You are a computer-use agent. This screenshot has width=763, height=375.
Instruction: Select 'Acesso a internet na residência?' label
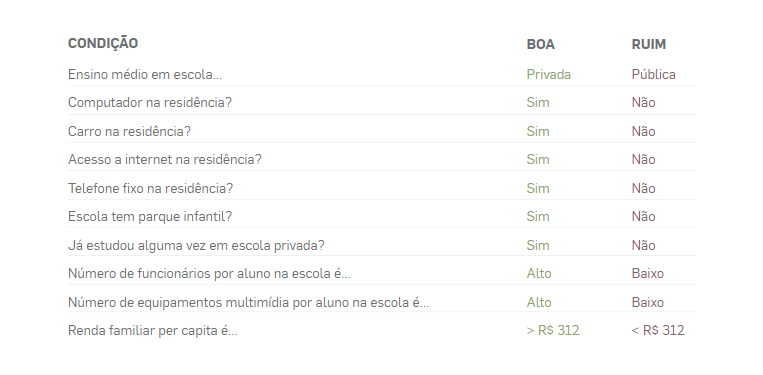pos(164,160)
